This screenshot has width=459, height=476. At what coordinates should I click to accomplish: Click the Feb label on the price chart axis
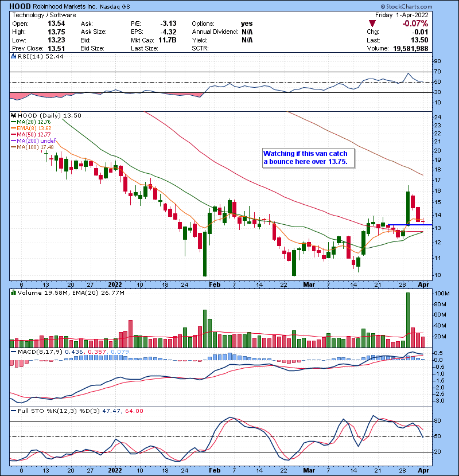pos(215,284)
